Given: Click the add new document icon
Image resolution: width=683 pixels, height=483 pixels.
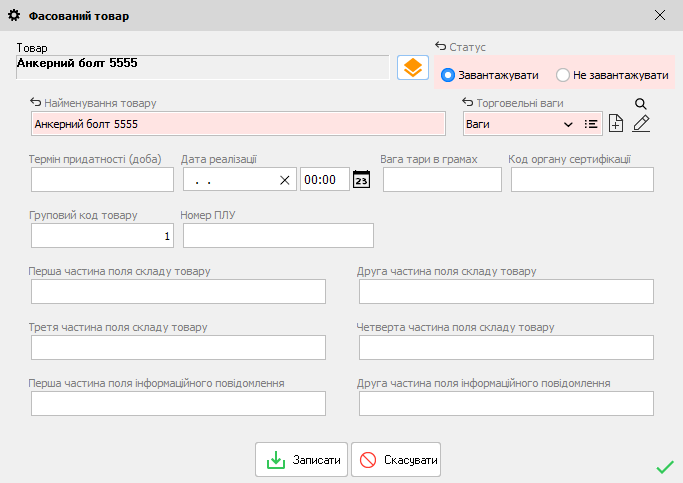Looking at the screenshot, I should click(616, 124).
